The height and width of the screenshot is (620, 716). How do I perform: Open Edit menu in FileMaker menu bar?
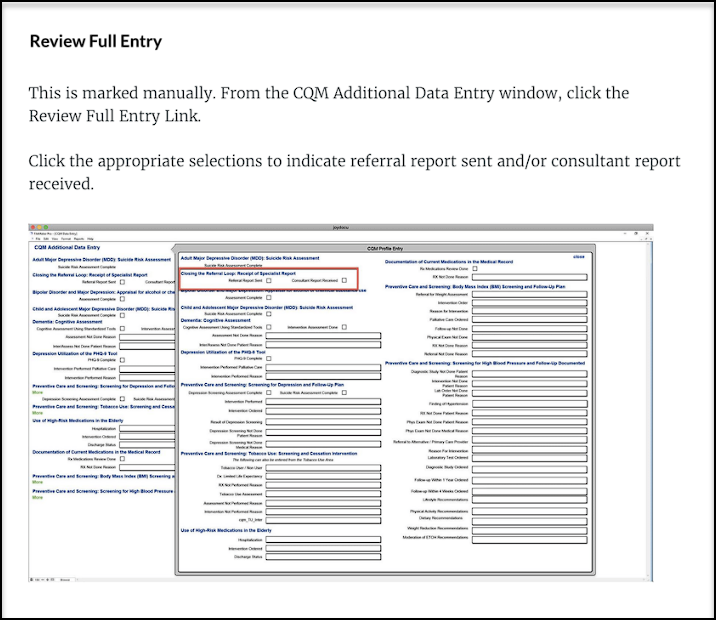coord(46,239)
